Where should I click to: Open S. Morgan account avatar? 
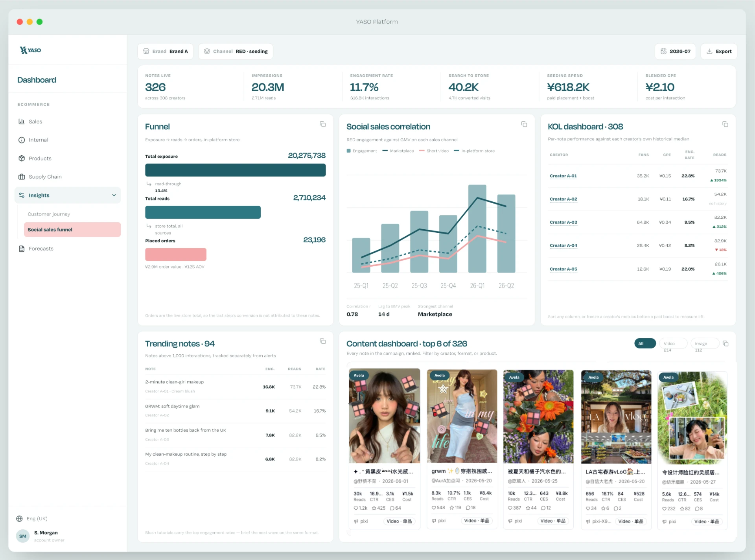coord(23,536)
